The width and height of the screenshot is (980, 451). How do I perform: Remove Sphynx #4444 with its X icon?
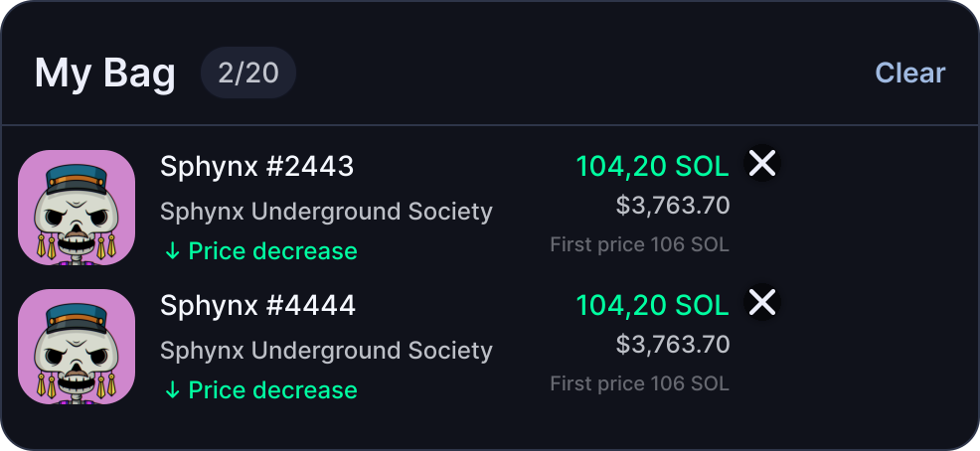coord(762,302)
